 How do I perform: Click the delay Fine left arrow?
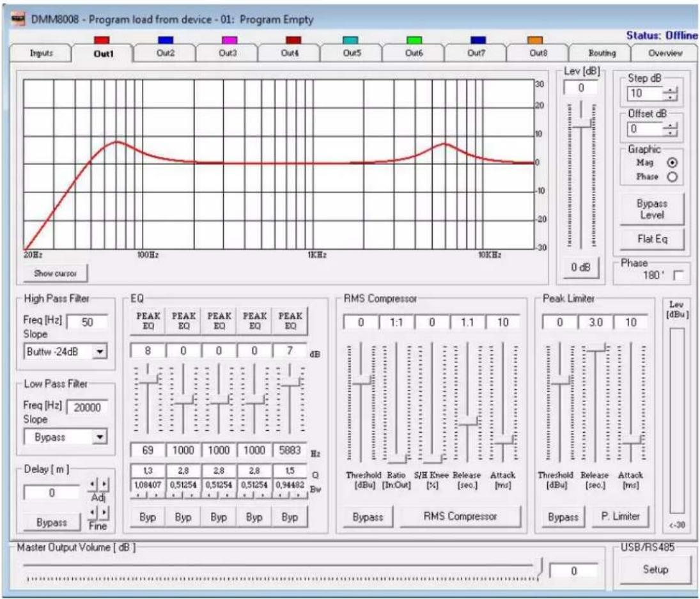93,513
